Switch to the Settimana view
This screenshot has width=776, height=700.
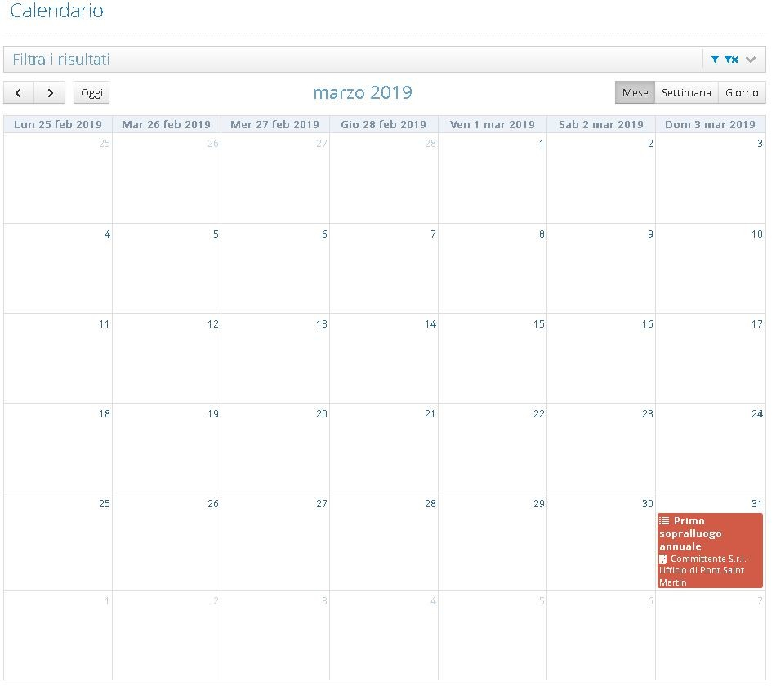click(686, 92)
